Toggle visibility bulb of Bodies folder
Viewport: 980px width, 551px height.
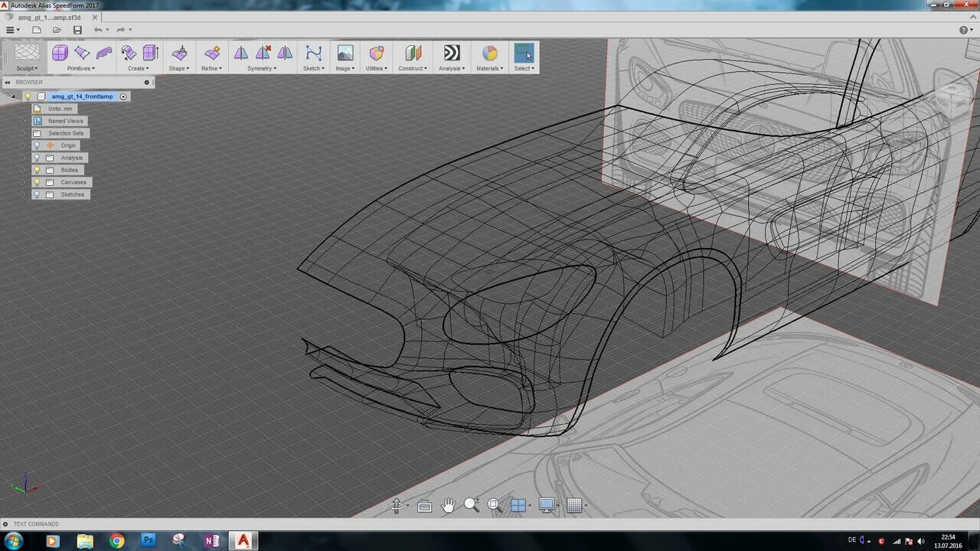[37, 170]
